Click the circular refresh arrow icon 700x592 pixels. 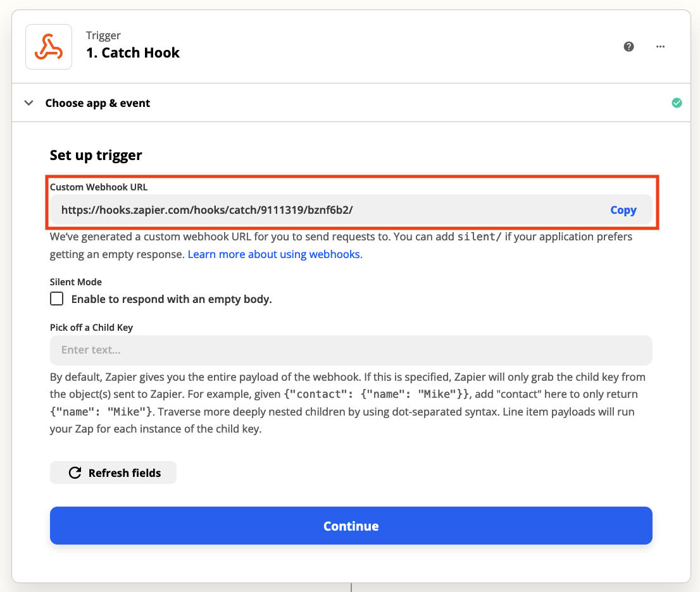coord(74,472)
